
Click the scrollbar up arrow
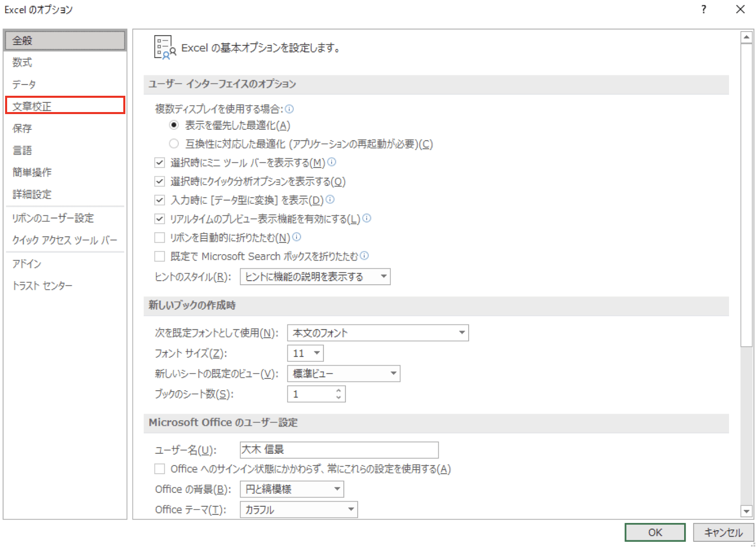(746, 37)
